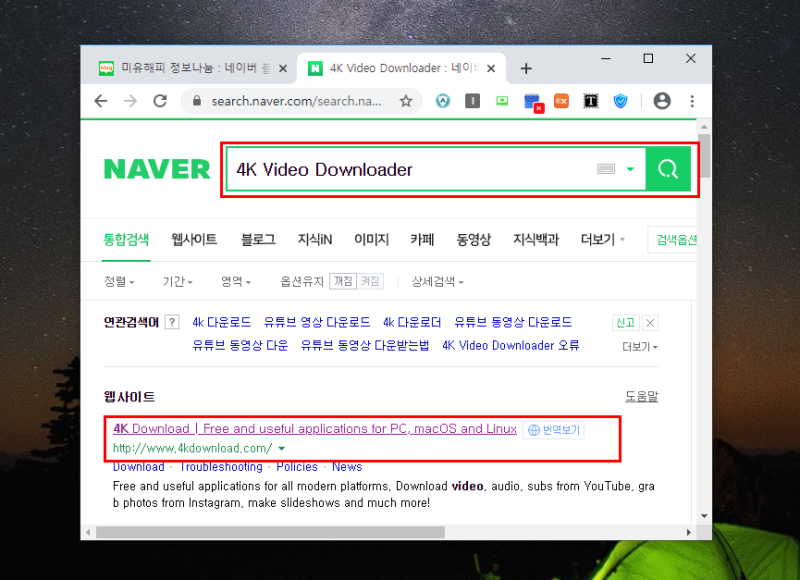Image resolution: width=800 pixels, height=580 pixels.
Task: Open the Troubleshooting sublink
Action: [221, 467]
